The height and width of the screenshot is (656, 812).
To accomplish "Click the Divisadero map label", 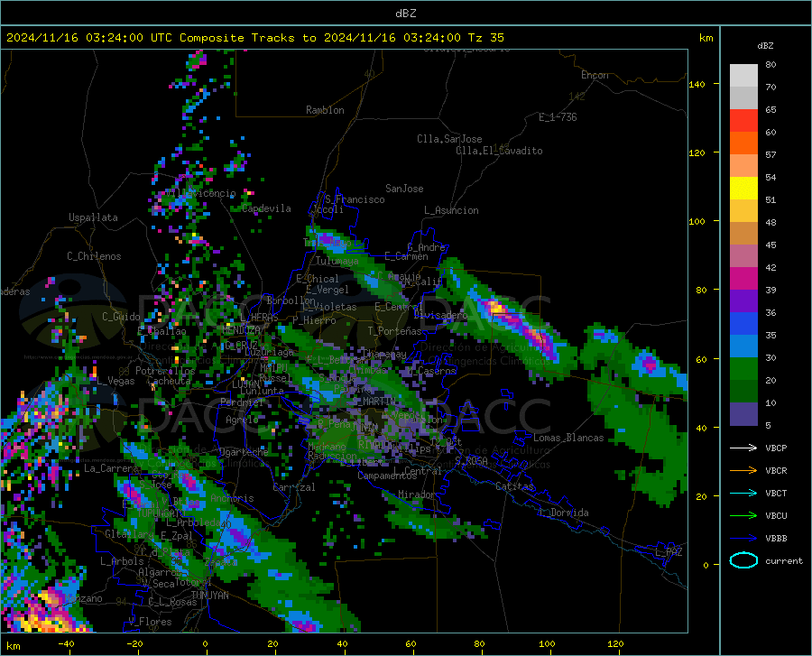I will coord(440,315).
